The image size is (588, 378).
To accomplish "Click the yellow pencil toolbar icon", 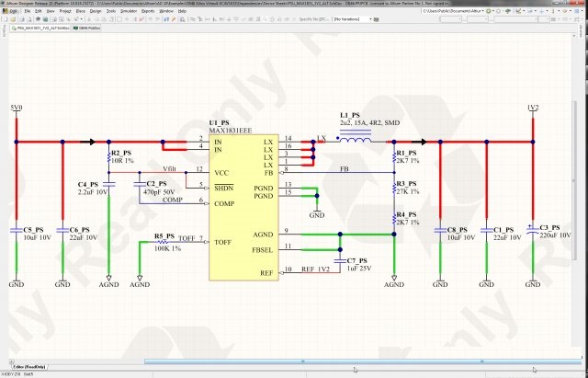I will (x=174, y=19).
